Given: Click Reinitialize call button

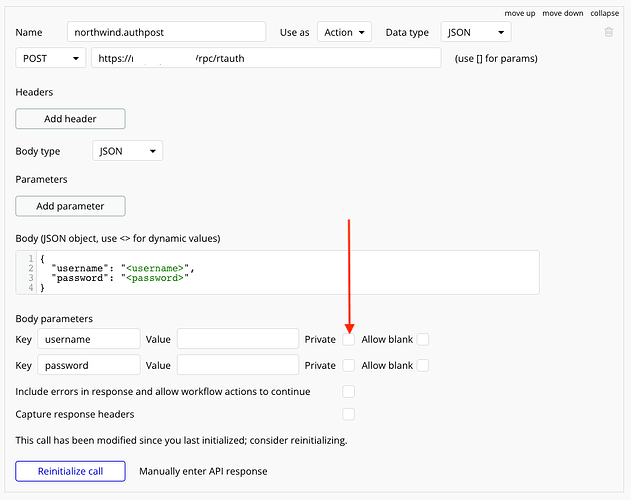Looking at the screenshot, I should 70,471.
